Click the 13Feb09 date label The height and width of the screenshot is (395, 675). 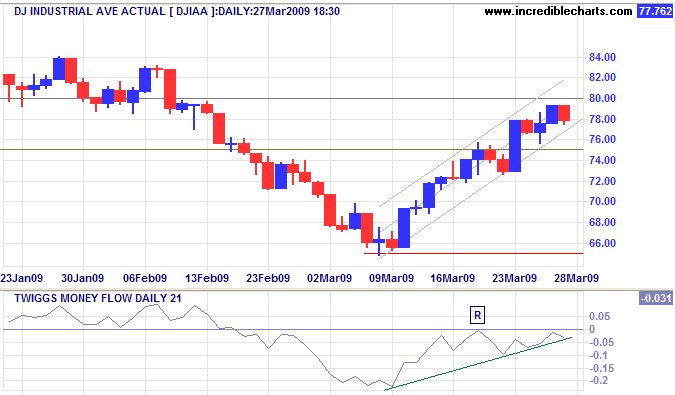tap(207, 278)
